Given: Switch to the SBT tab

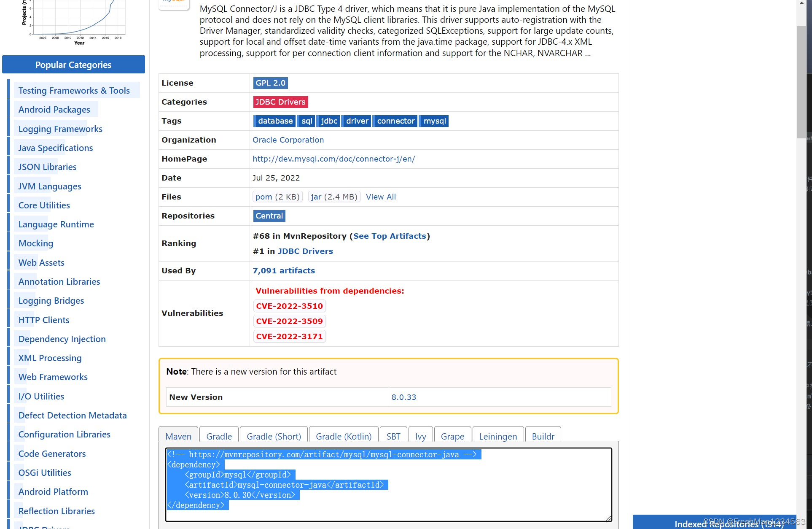Looking at the screenshot, I should (393, 436).
